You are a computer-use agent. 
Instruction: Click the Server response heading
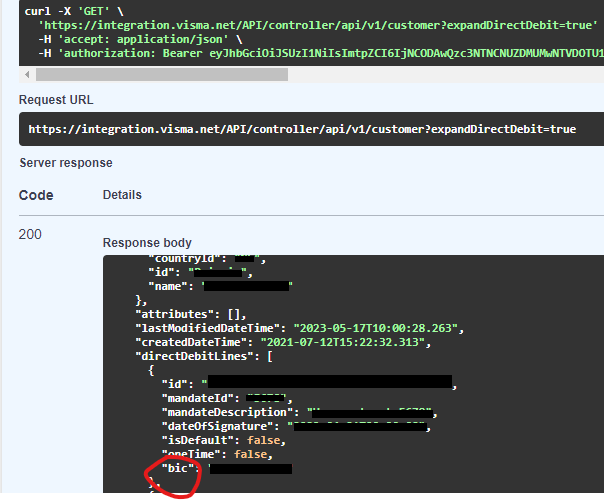point(66,163)
